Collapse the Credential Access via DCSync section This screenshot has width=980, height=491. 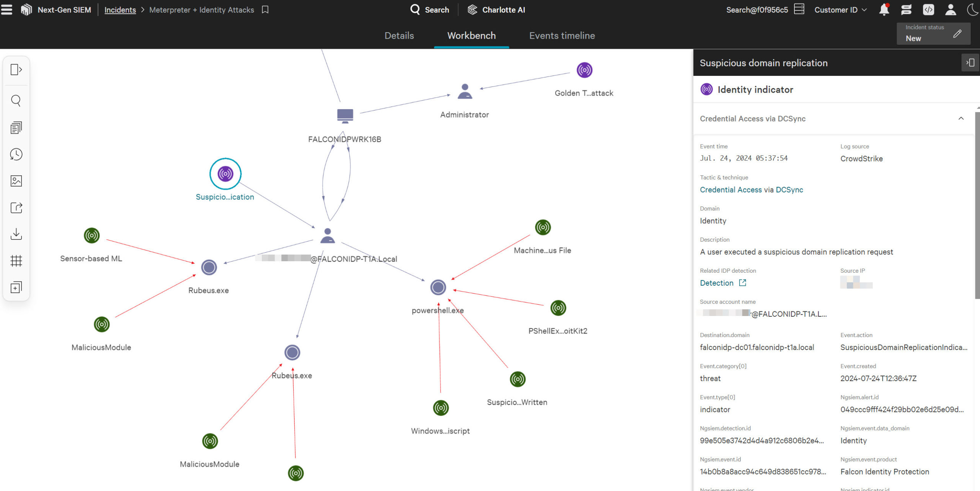point(961,118)
